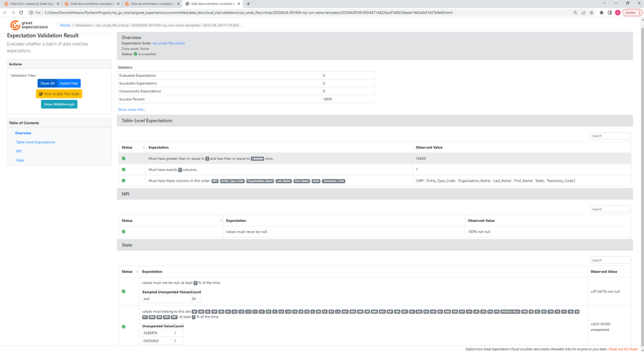Click the zoom magnifier icon in address bar
This screenshot has height=352, width=644.
(x=575, y=13)
